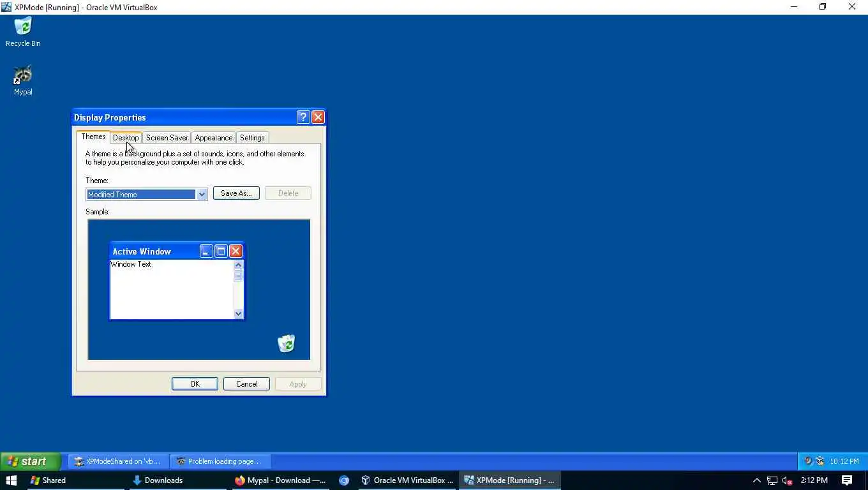Minimize the VirtualBox XPMode window
The width and height of the screenshot is (868, 490).
pyautogui.click(x=794, y=7)
